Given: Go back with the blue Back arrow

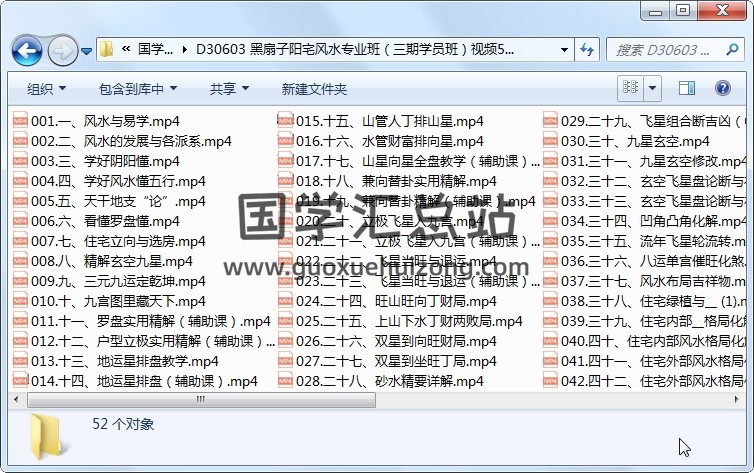Looking at the screenshot, I should pos(27,50).
